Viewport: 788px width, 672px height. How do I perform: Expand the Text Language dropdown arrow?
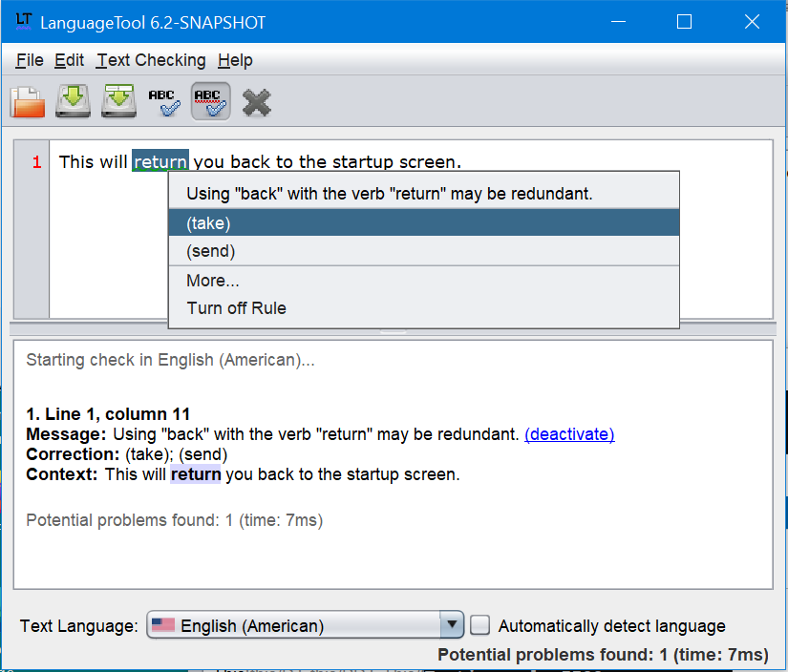pyautogui.click(x=452, y=625)
